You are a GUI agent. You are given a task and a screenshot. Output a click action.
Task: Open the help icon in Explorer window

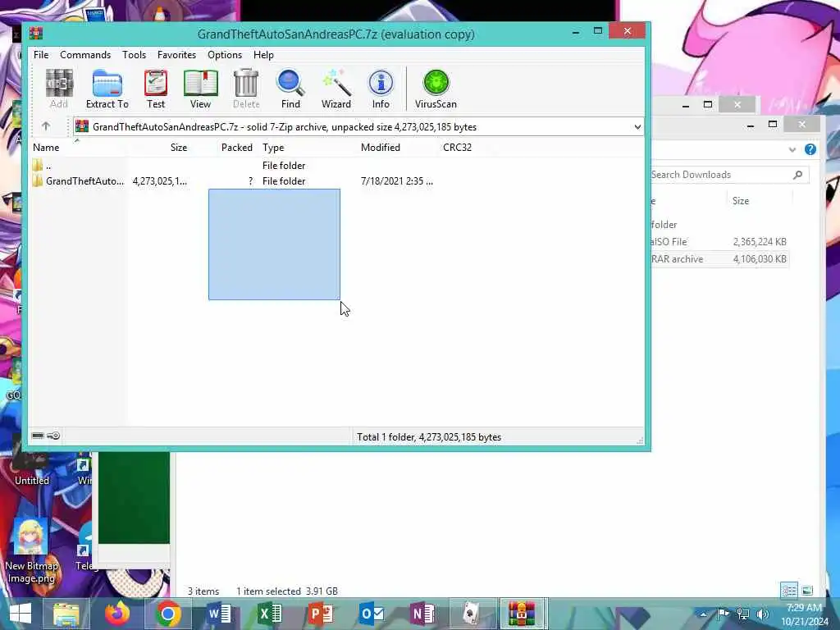pos(810,149)
